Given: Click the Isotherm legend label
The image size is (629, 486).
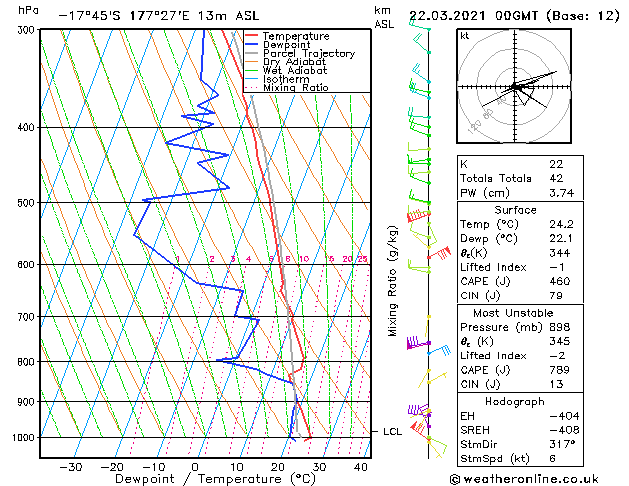Looking at the screenshot, I should (286, 79).
